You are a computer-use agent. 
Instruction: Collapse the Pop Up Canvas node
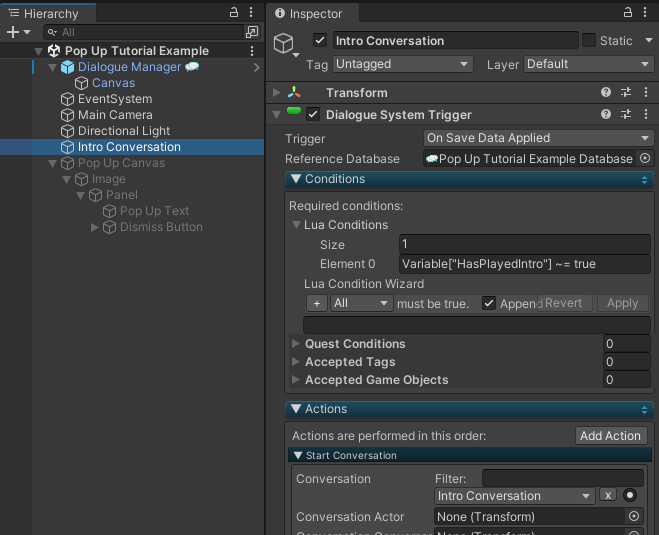53,163
